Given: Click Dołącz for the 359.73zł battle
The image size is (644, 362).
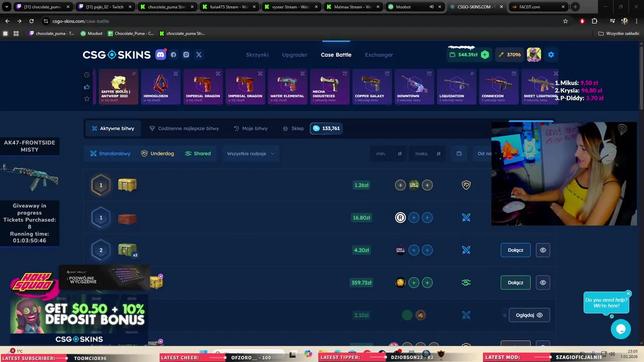Looking at the screenshot, I should coord(516,283).
